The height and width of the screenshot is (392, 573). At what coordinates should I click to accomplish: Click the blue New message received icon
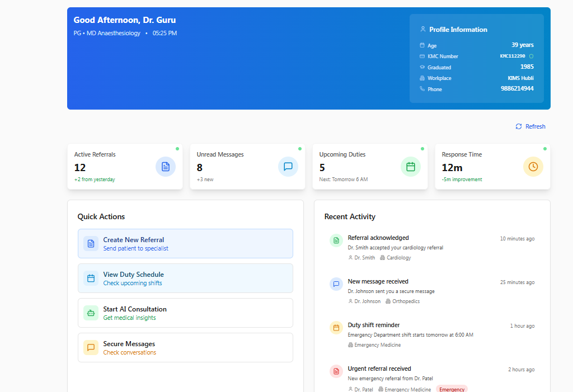coord(336,284)
